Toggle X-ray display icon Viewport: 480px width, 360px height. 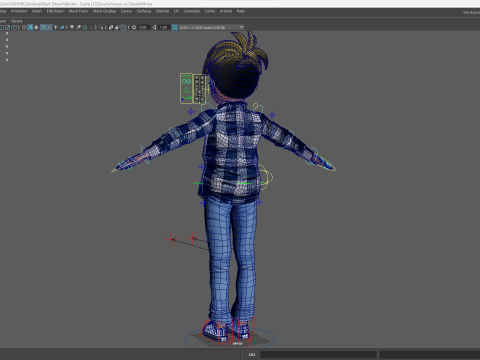[x=111, y=27]
